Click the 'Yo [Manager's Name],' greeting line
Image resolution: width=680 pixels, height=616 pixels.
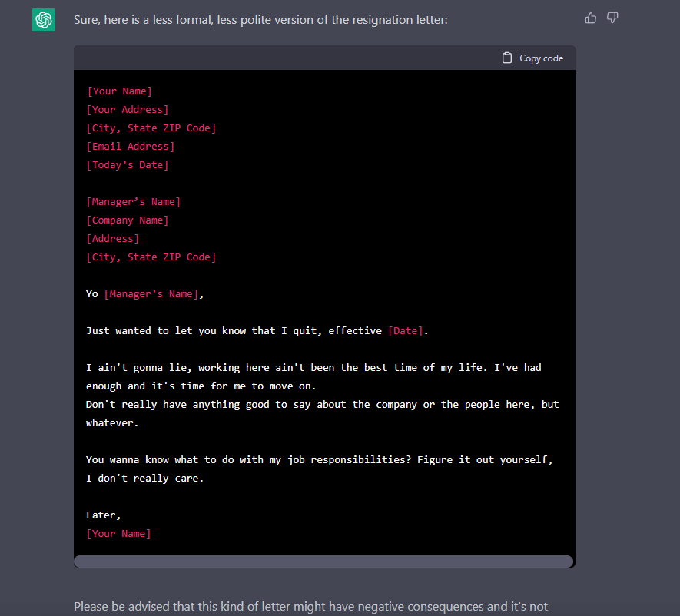pyautogui.click(x=145, y=294)
